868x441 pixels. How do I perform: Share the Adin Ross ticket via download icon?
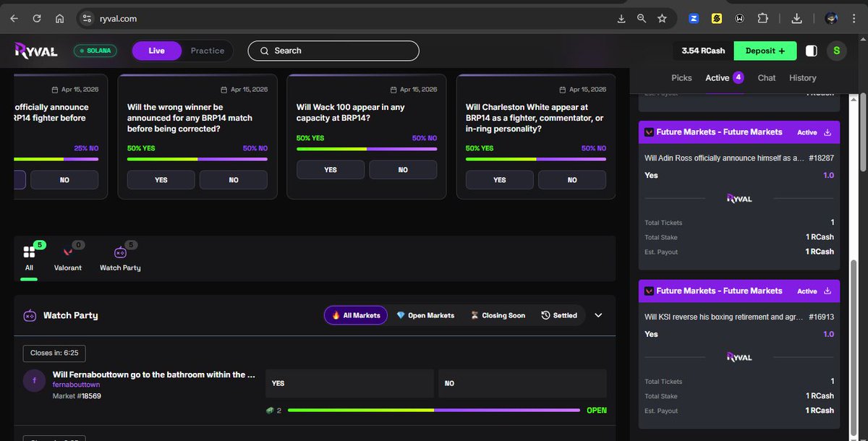click(x=827, y=132)
